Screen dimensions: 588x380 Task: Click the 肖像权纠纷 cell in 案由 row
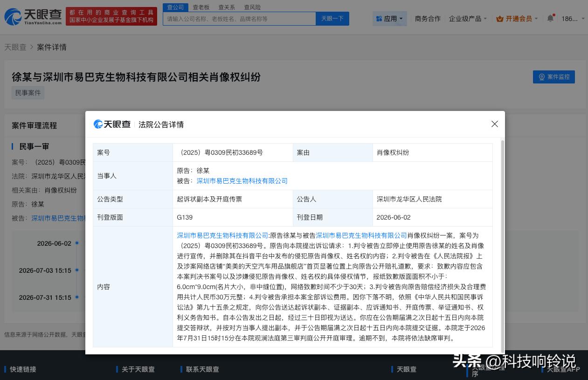(432, 152)
